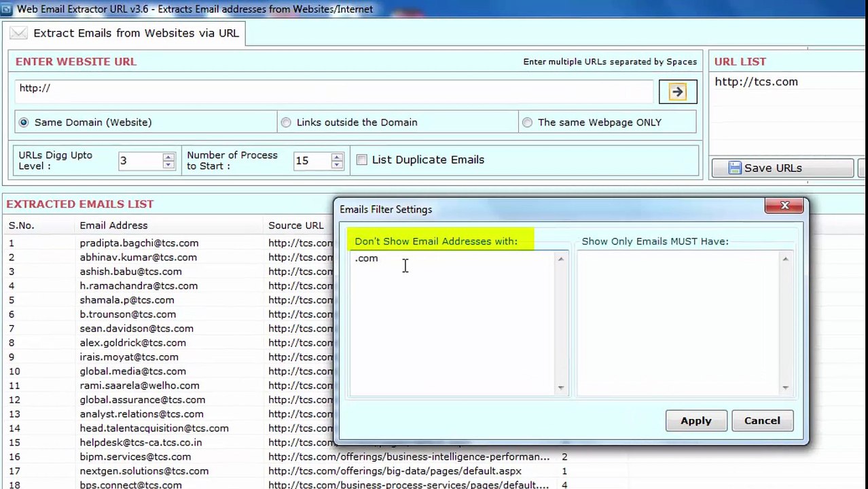Select email global.assurance@tcs.com
Screen dimensions: 868x489
(x=142, y=399)
